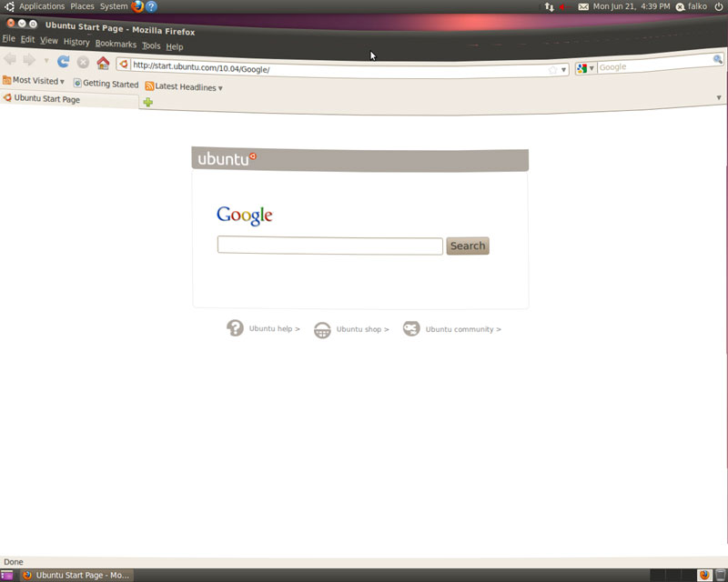Screen dimensions: 728x582
Task: Open the Getting Started bookmark
Action: [106, 84]
